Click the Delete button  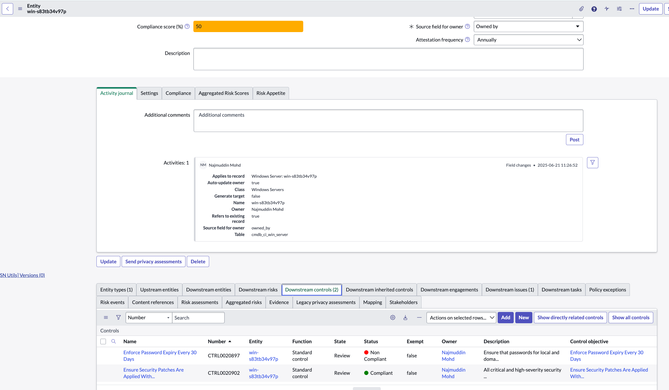pyautogui.click(x=198, y=262)
